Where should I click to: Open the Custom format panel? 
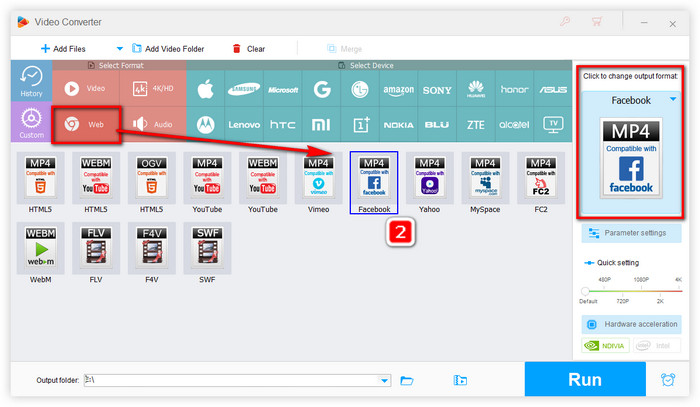[31, 122]
